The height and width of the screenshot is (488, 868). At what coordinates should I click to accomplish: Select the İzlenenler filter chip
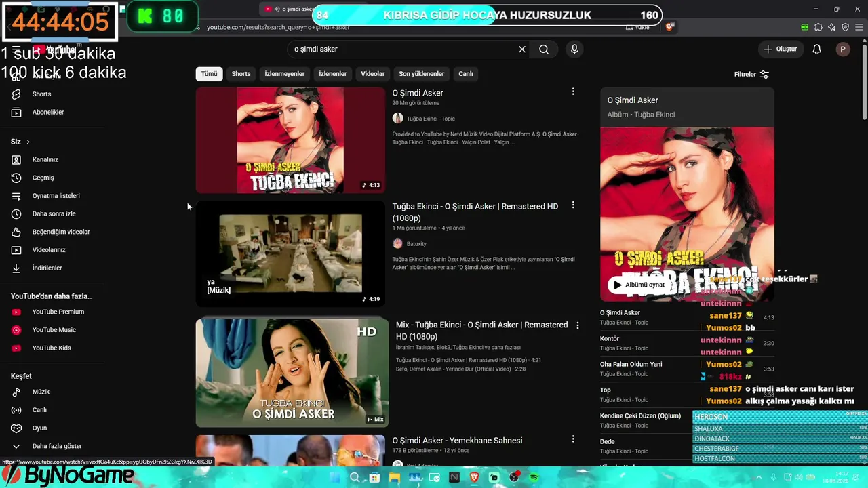(333, 74)
